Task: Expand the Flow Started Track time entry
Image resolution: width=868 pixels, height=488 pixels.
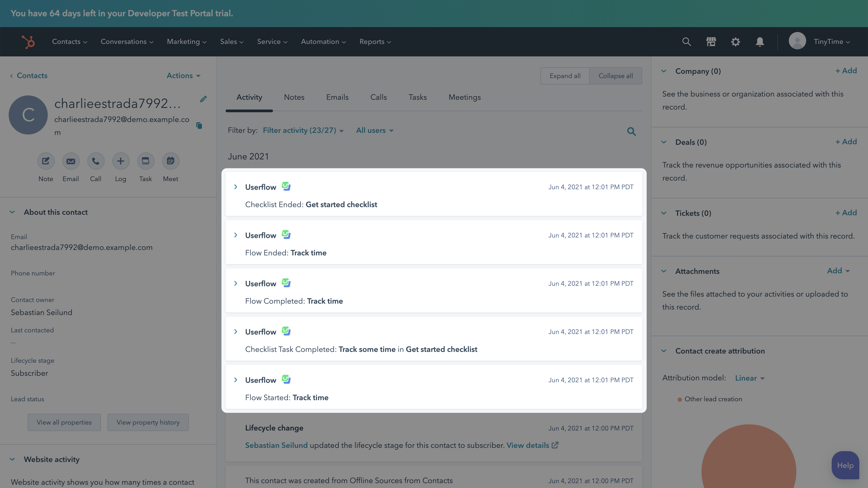Action: (236, 380)
